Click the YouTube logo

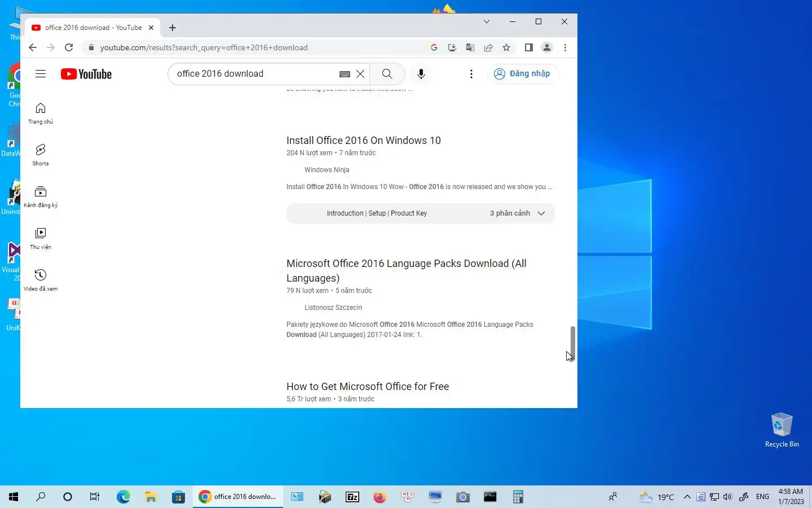pos(86,74)
